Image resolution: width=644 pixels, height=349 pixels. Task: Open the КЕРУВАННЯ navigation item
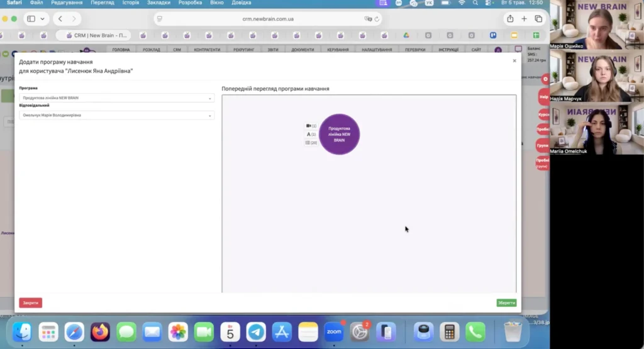point(338,50)
